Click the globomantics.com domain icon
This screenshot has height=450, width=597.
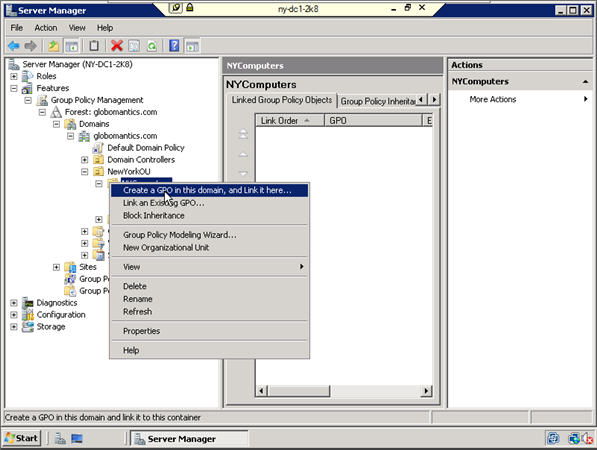tap(84, 136)
